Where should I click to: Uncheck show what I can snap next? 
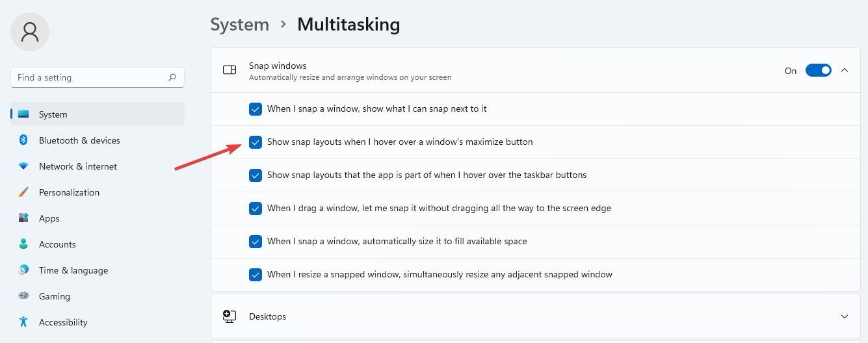click(256, 109)
